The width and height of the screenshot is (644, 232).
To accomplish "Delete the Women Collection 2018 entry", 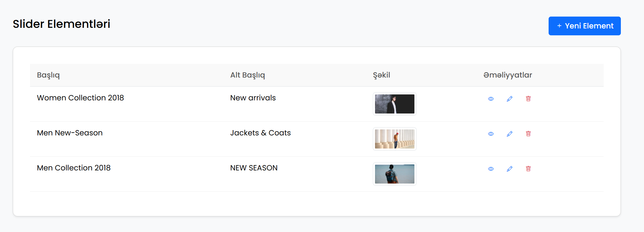I will [x=528, y=99].
